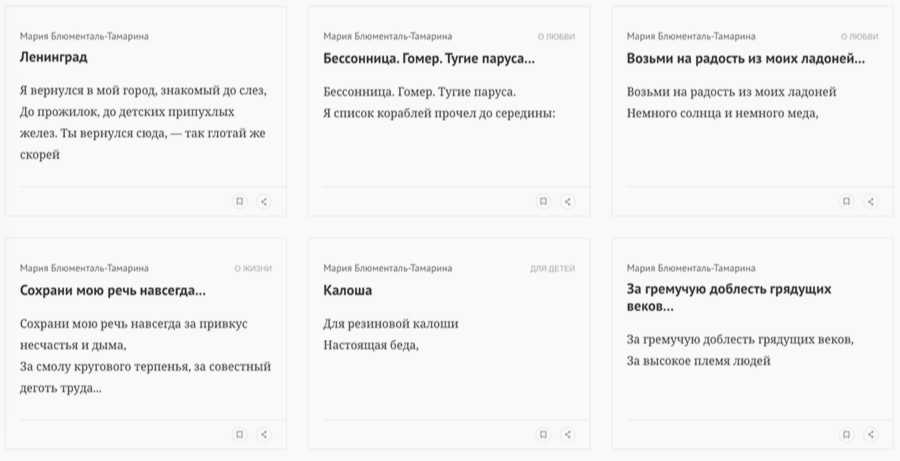Click author name above Возьми на радость title

pyautogui.click(x=691, y=36)
